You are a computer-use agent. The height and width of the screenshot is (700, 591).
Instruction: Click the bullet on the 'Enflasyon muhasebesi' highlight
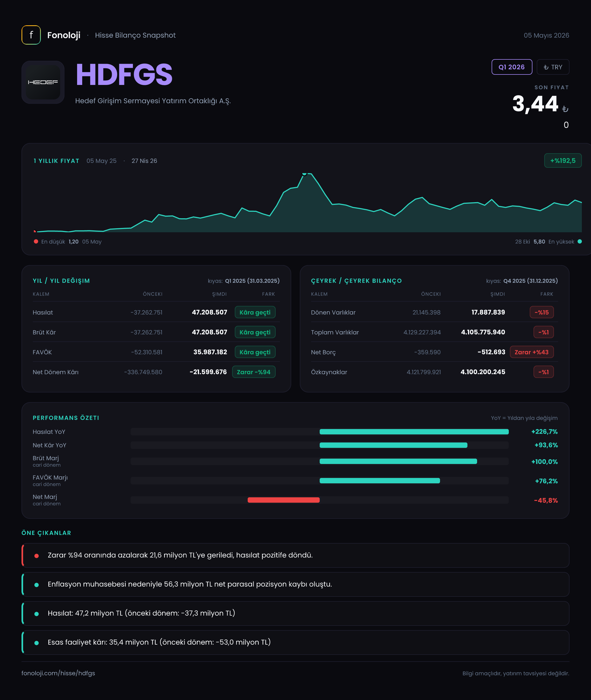[37, 585]
